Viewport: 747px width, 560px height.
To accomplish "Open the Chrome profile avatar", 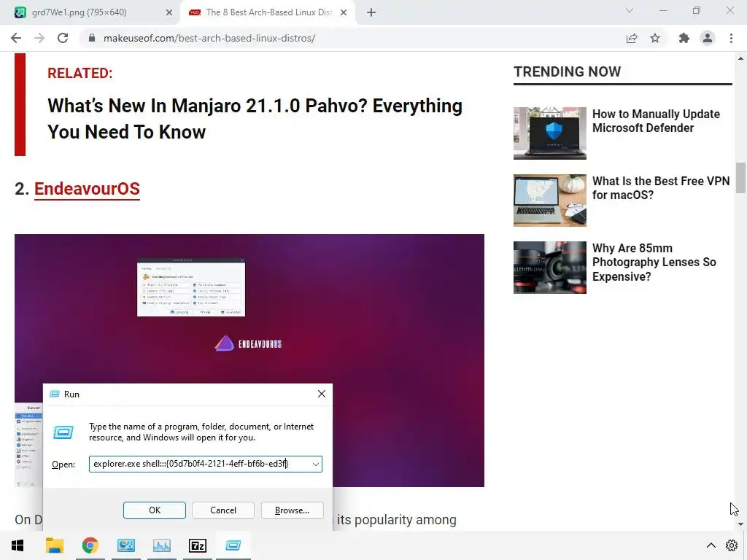I will pyautogui.click(x=708, y=38).
